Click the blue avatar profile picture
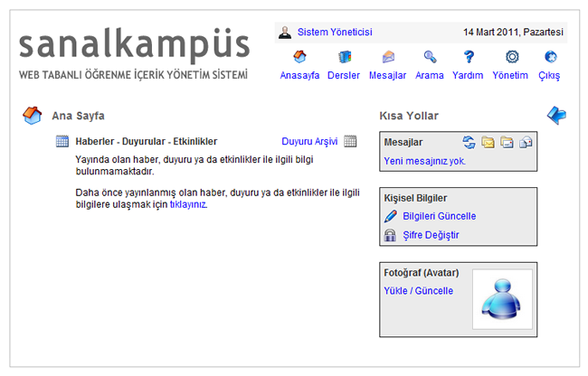The image size is (588, 376). click(502, 299)
